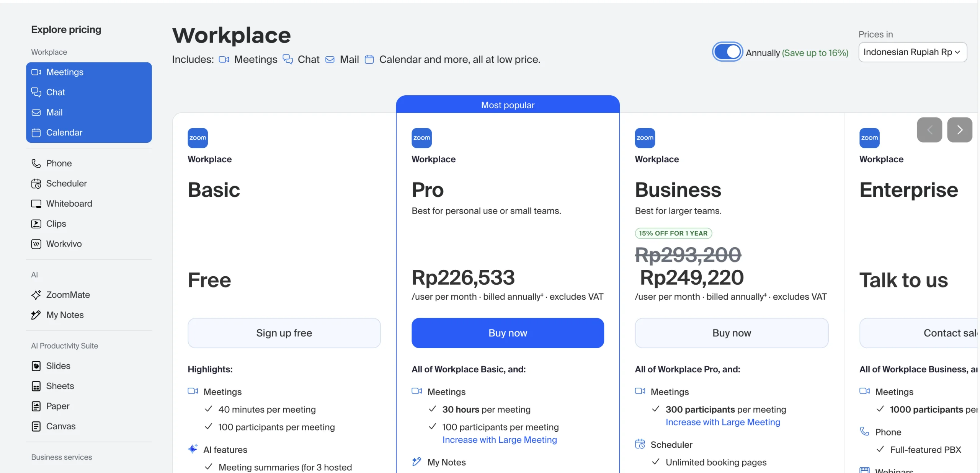Click the ZoomMate sparkle icon
This screenshot has height=473, width=980.
(36, 295)
